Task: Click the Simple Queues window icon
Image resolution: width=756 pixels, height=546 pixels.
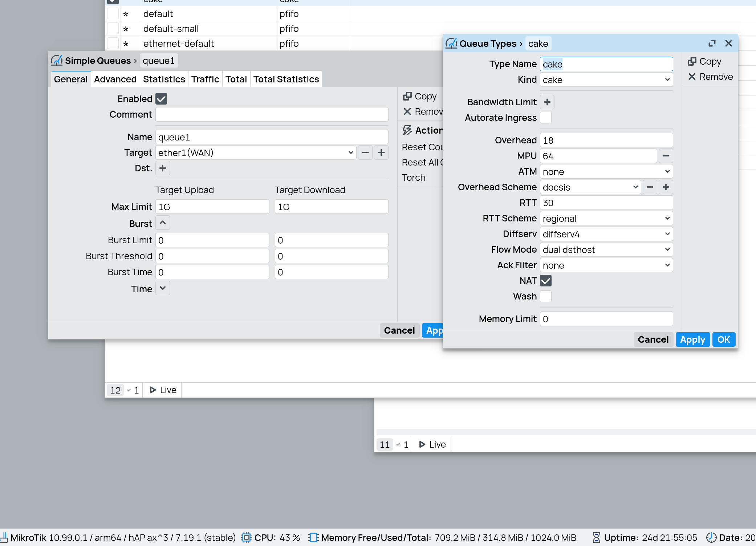Action: click(x=57, y=61)
